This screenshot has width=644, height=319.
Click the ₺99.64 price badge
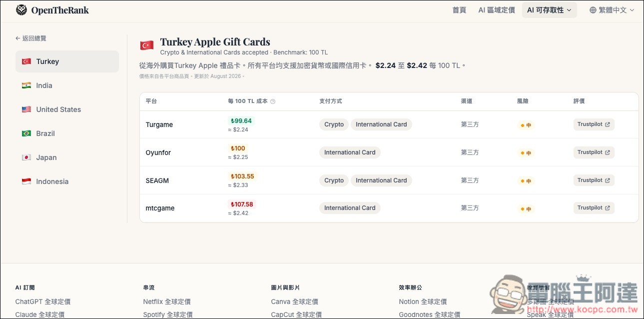pyautogui.click(x=241, y=121)
